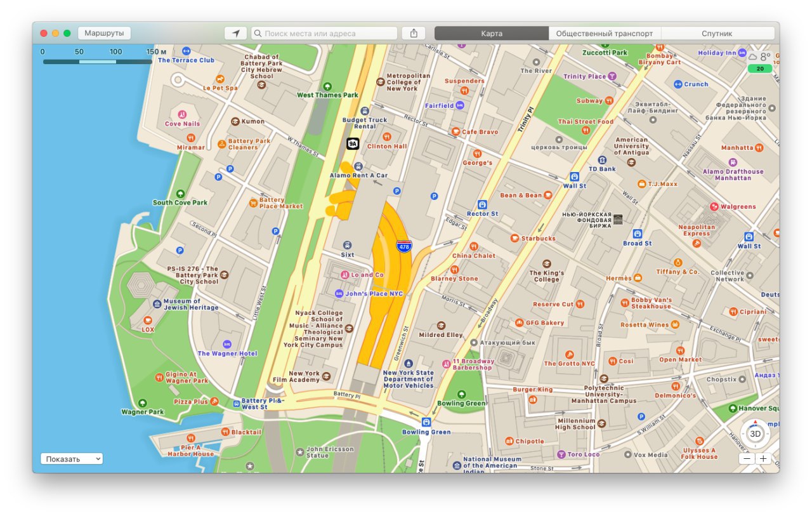
Task: Select the Starbucks cafe icon
Action: pos(514,238)
